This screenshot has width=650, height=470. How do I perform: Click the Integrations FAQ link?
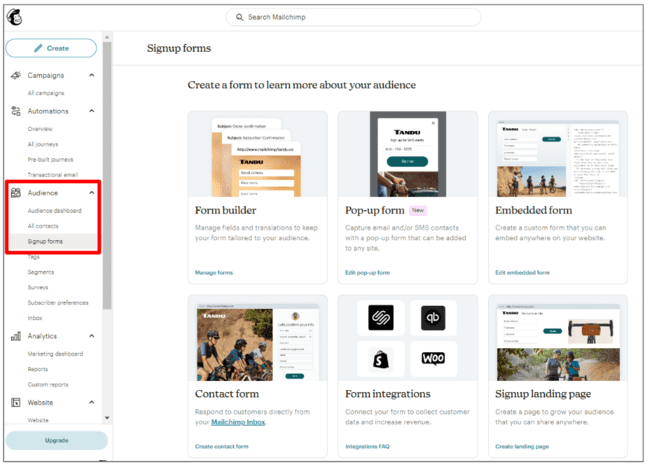pos(367,446)
